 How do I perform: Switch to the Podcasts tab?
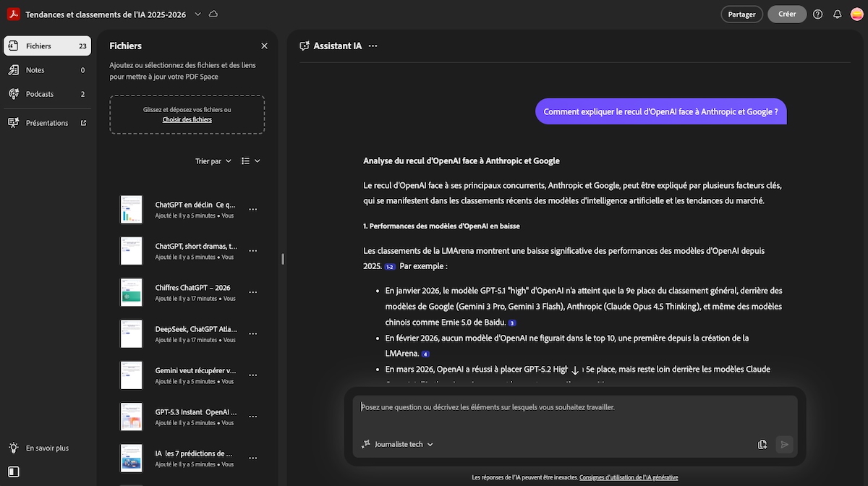pyautogui.click(x=39, y=94)
